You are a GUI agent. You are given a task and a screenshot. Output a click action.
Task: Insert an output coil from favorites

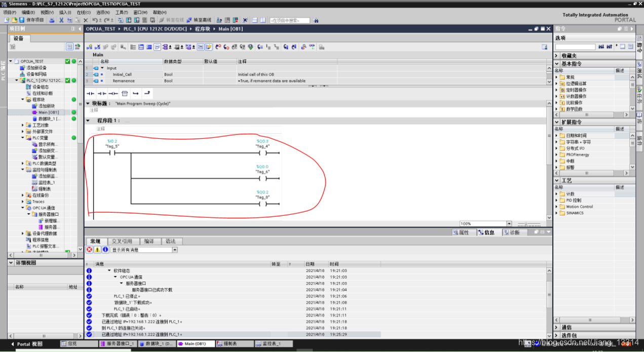pos(113,94)
